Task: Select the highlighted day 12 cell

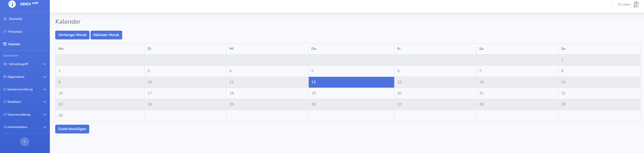Action: pyautogui.click(x=351, y=82)
